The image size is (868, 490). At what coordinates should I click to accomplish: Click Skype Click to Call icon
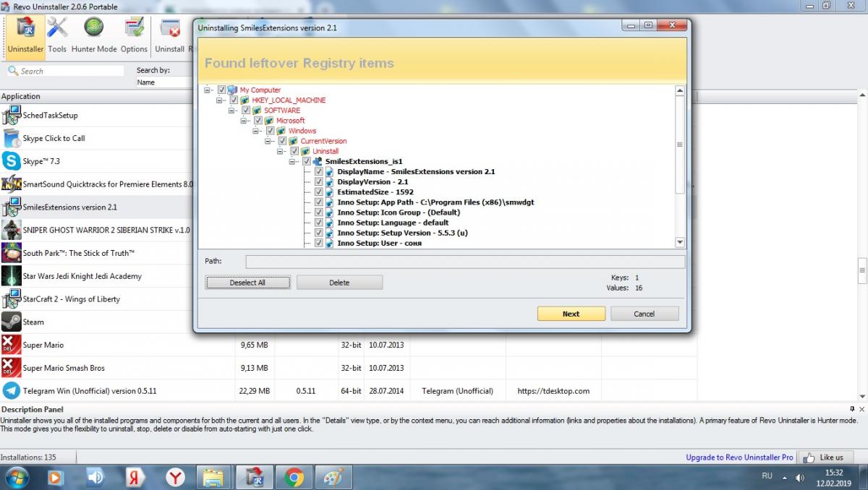point(11,138)
